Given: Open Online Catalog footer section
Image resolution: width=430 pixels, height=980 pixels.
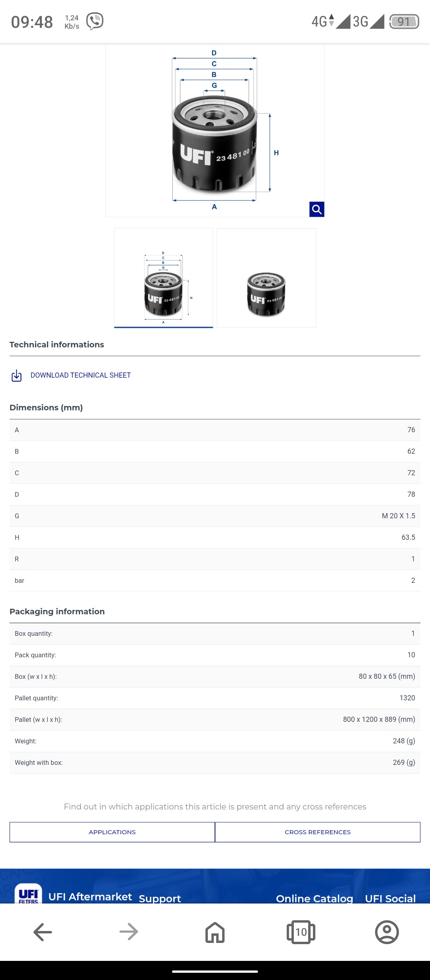Looking at the screenshot, I should (x=315, y=898).
